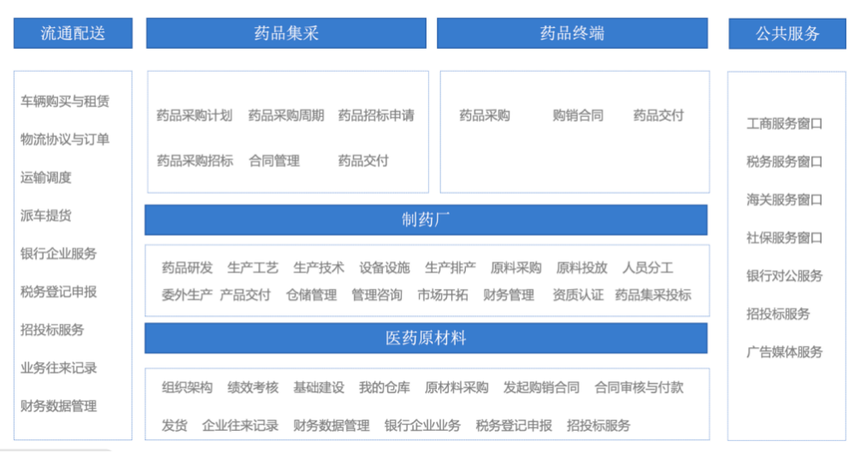
Task: Open the 药品终端 header bar
Action: click(x=572, y=33)
